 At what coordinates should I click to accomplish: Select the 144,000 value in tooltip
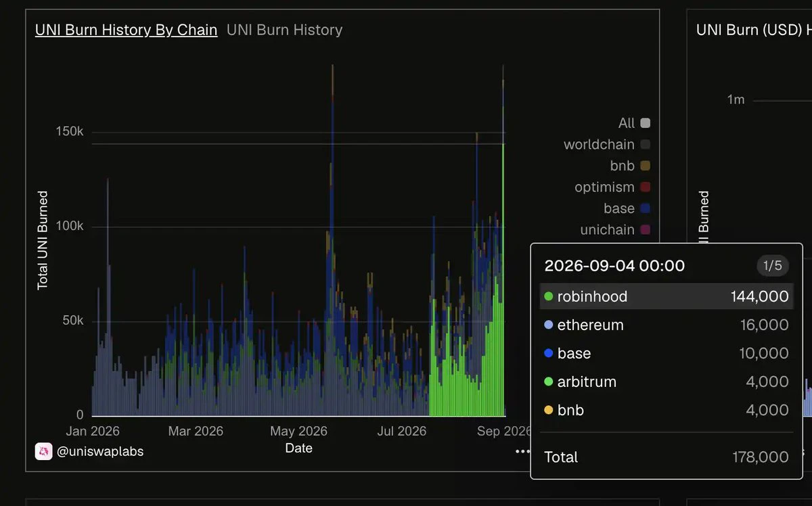[759, 296]
